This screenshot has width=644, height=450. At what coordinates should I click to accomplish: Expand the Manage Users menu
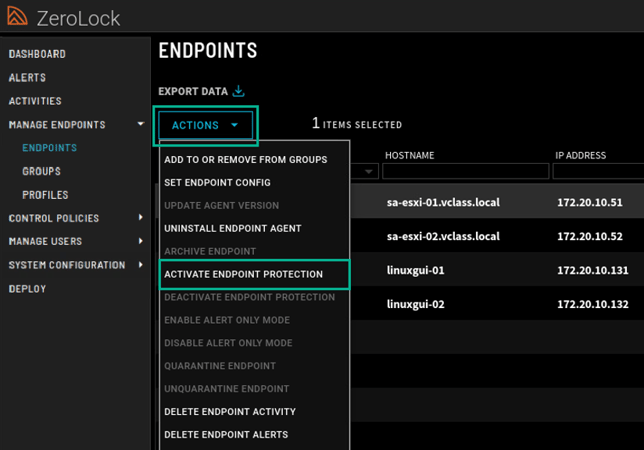[x=141, y=241]
